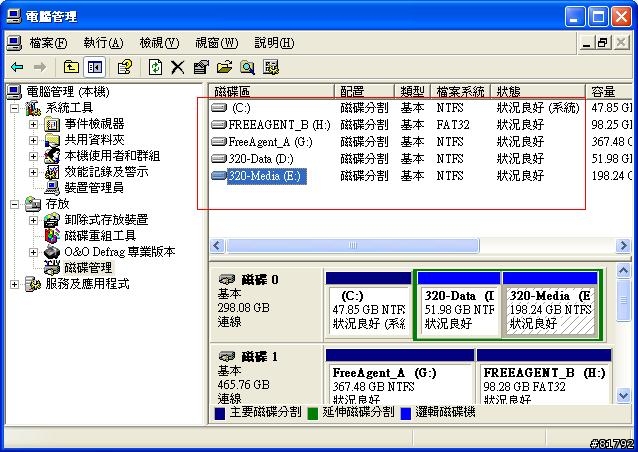Open the 檢視(V) menu
The width and height of the screenshot is (638, 452).
[x=159, y=43]
